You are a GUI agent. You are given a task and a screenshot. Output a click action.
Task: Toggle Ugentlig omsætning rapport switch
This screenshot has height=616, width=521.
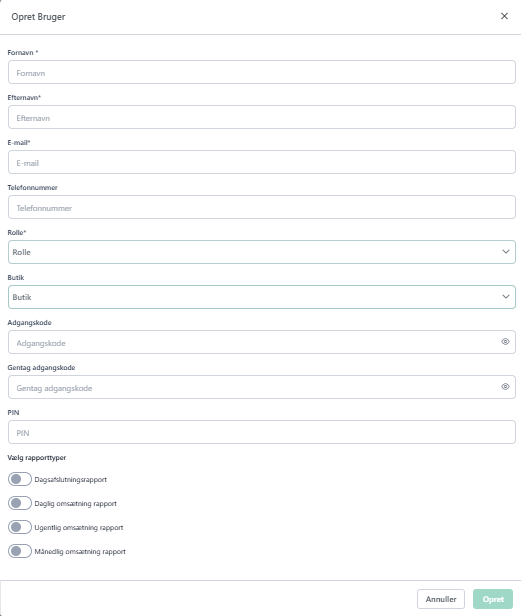[20, 527]
